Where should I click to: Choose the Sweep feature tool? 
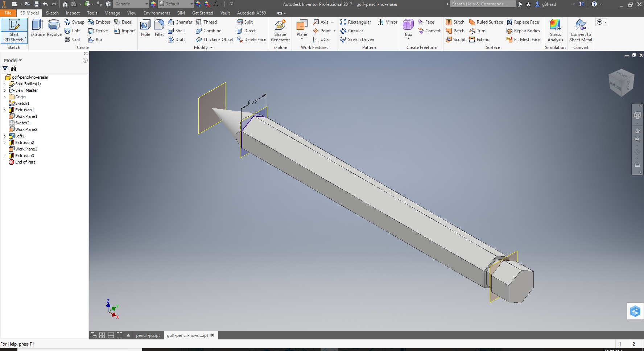[74, 22]
